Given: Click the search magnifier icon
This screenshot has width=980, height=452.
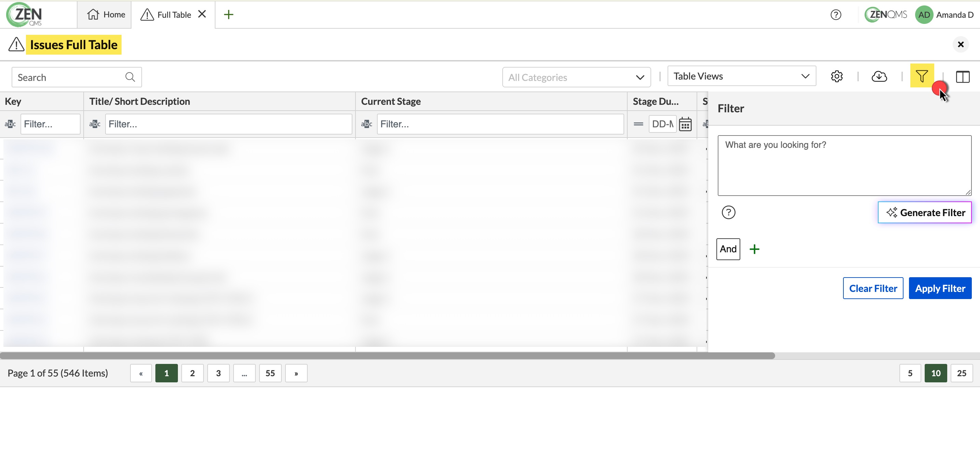Looking at the screenshot, I should (130, 77).
